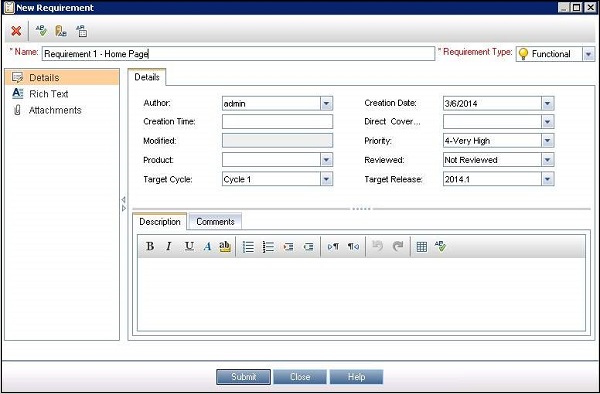
Task: Open the Target Release dropdown
Action: point(547,179)
